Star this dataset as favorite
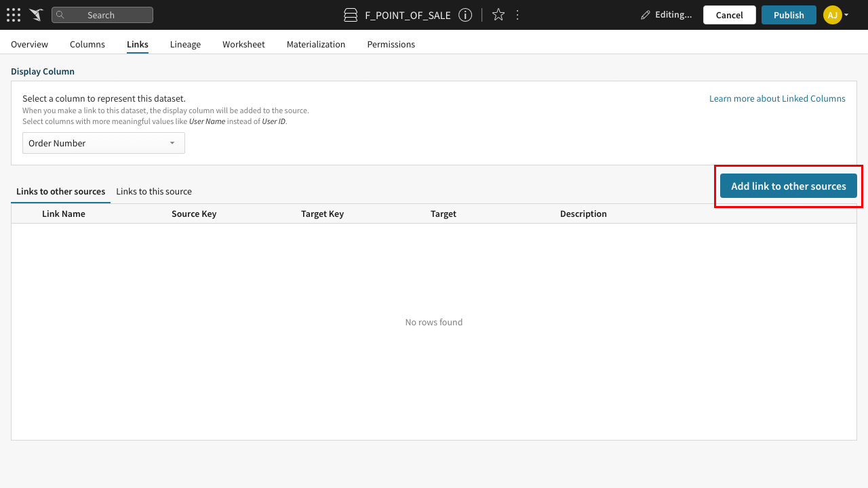Image resolution: width=868 pixels, height=488 pixels. pyautogui.click(x=498, y=15)
